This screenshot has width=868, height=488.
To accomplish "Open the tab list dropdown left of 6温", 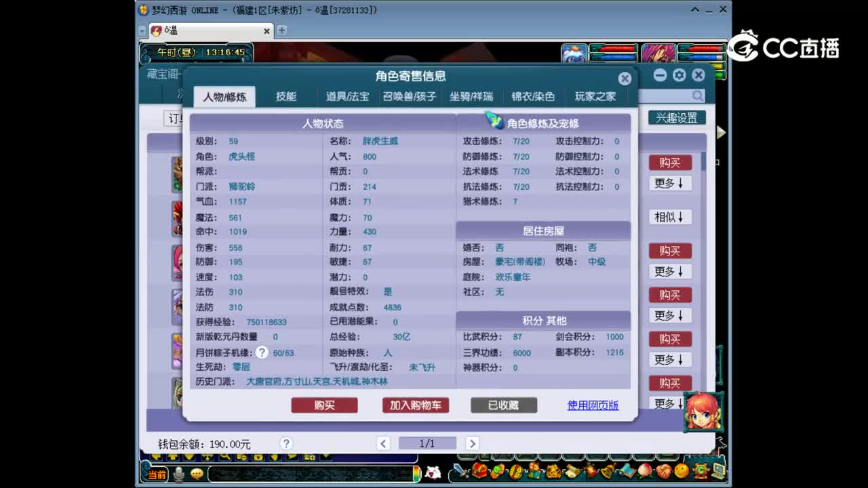I will pyautogui.click(x=142, y=31).
